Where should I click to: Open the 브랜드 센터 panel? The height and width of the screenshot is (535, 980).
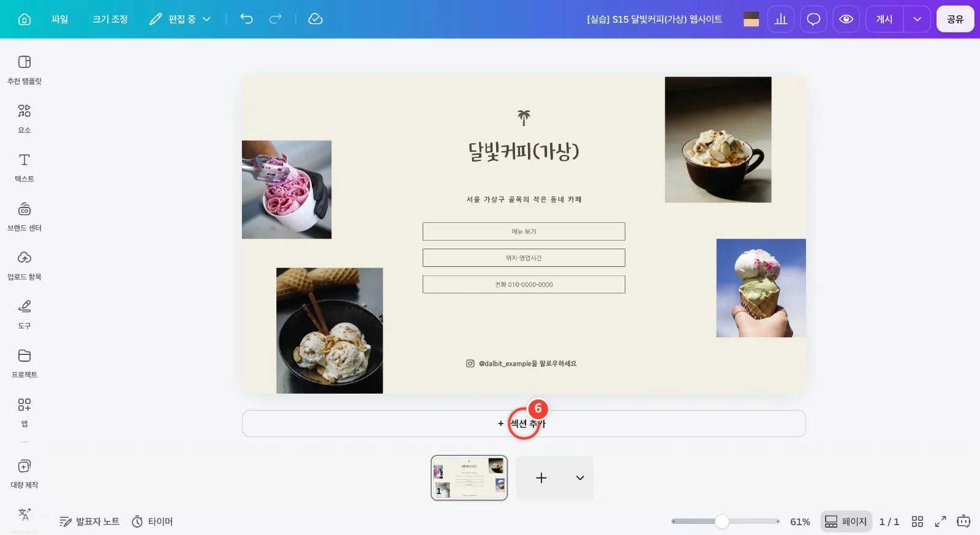click(x=24, y=217)
